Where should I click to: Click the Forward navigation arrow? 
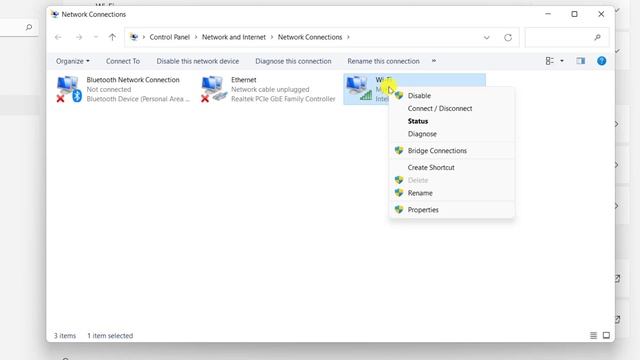tap(79, 37)
